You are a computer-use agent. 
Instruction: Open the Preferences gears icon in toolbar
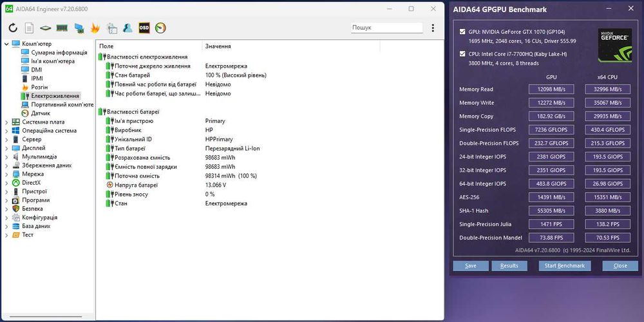111,28
